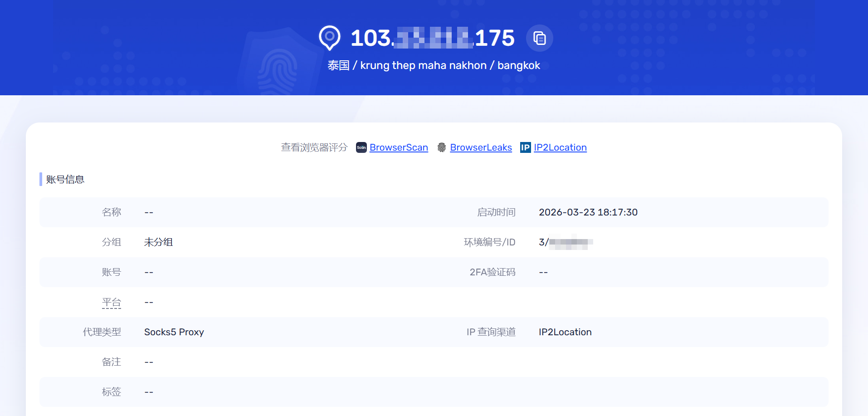Open the BrowserLeaks link
Viewport: 868px width, 416px height.
[x=481, y=147]
